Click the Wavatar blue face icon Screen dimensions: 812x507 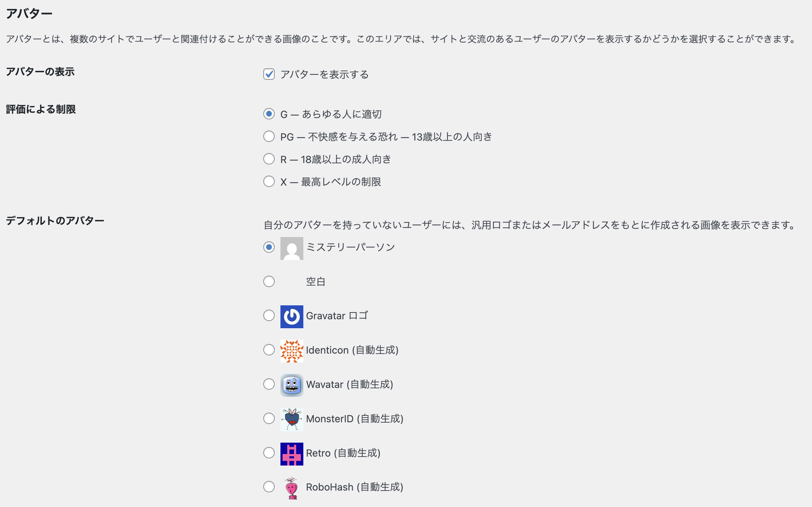tap(292, 385)
